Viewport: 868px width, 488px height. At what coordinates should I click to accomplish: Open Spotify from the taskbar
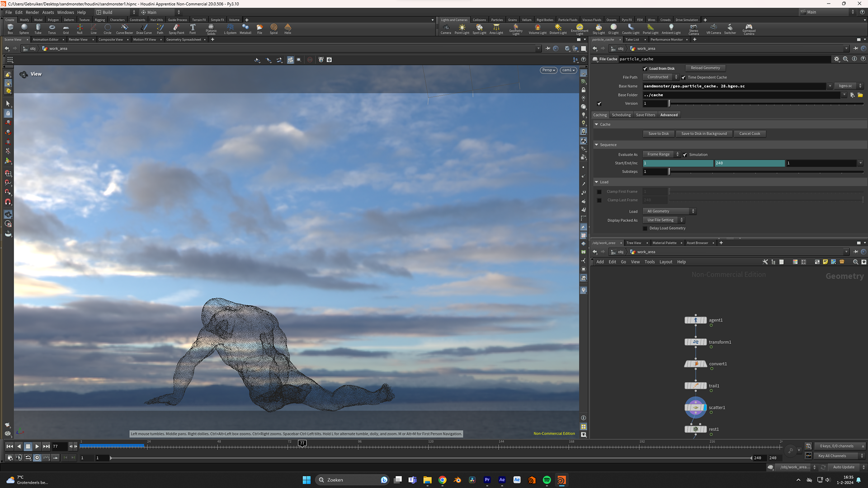tap(547, 480)
